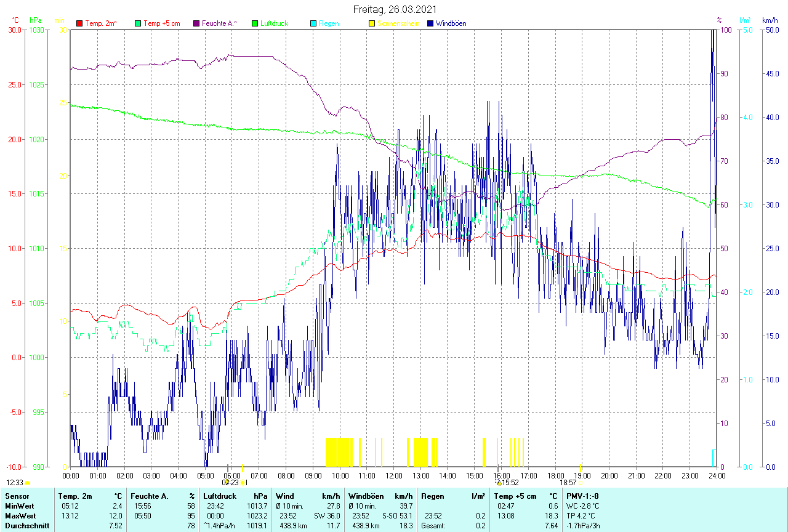
Task: Click the purple Feuchte A. legend swatch
Action: pyautogui.click(x=196, y=23)
